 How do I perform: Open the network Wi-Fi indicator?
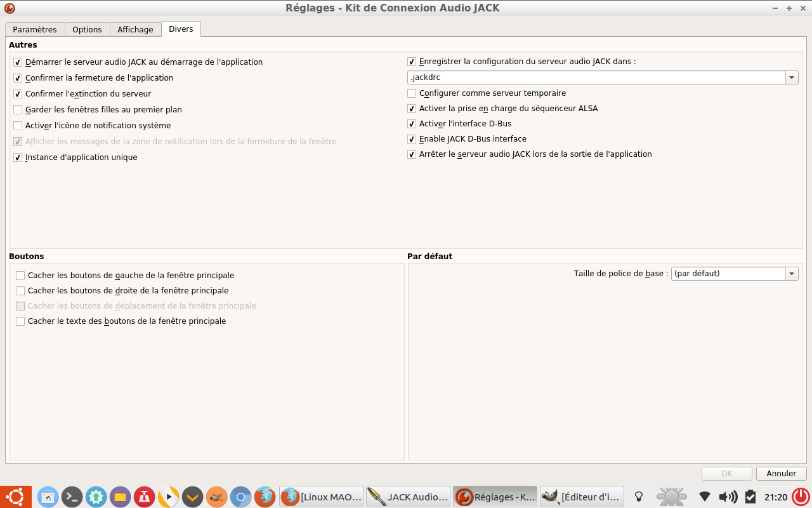click(x=705, y=497)
